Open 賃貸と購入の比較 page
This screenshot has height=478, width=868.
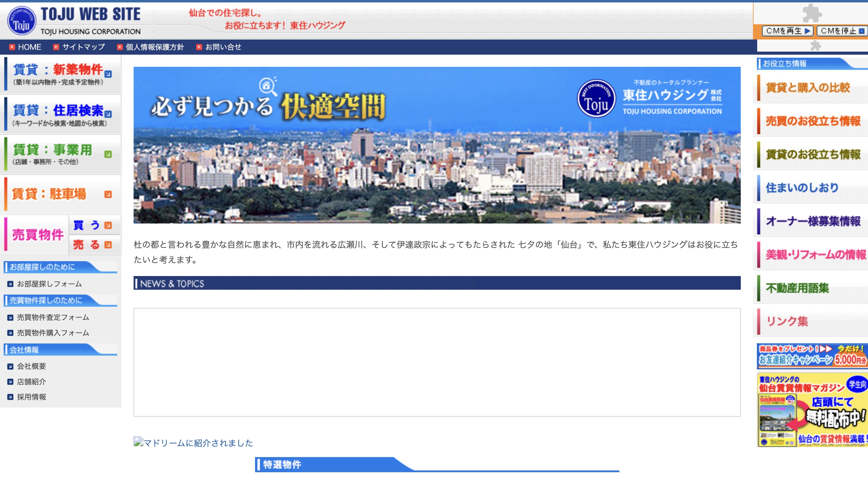pyautogui.click(x=810, y=88)
